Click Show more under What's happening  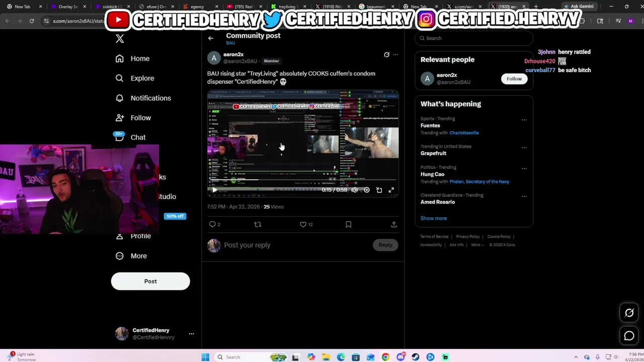tap(434, 218)
